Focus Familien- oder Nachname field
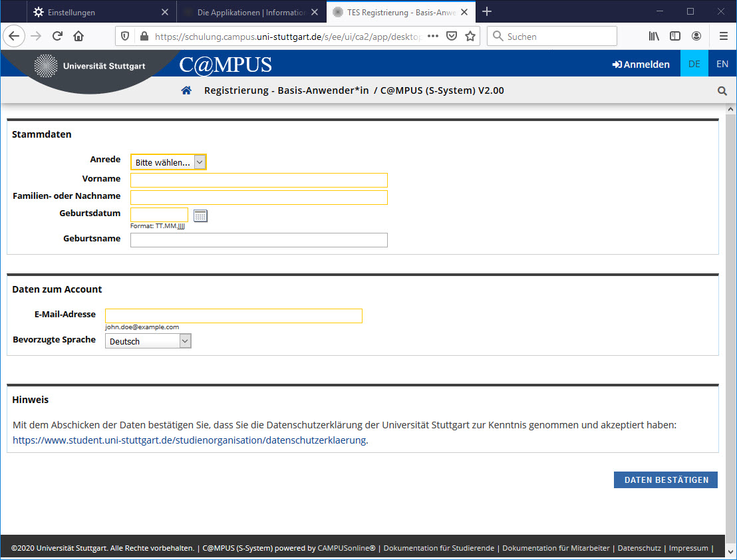Image resolution: width=737 pixels, height=560 pixels. coord(259,198)
